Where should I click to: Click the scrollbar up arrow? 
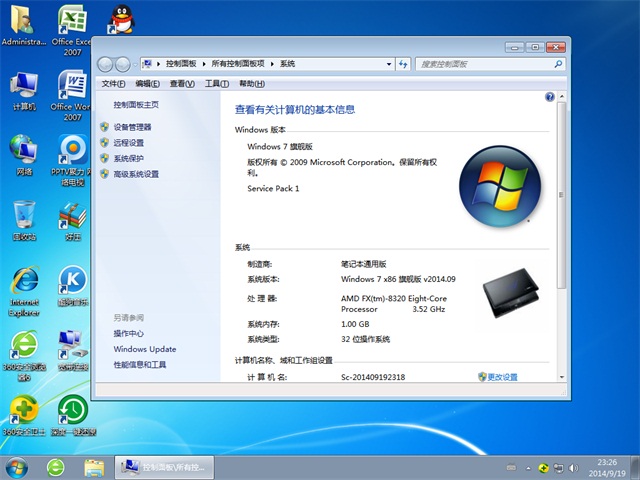click(x=562, y=96)
